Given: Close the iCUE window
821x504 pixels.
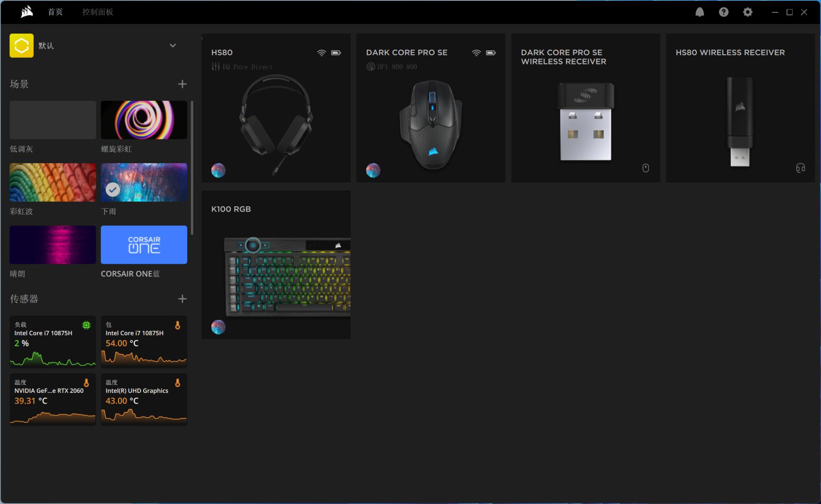Looking at the screenshot, I should [x=804, y=12].
